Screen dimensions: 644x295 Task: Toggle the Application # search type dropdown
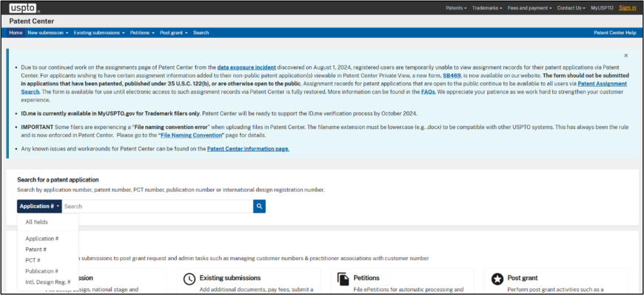click(x=39, y=206)
